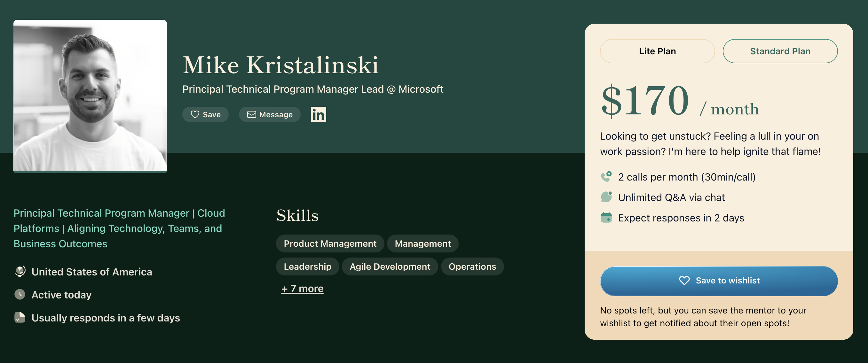Click the response time icon beside Usually responds
The image size is (868, 363).
[x=20, y=318]
